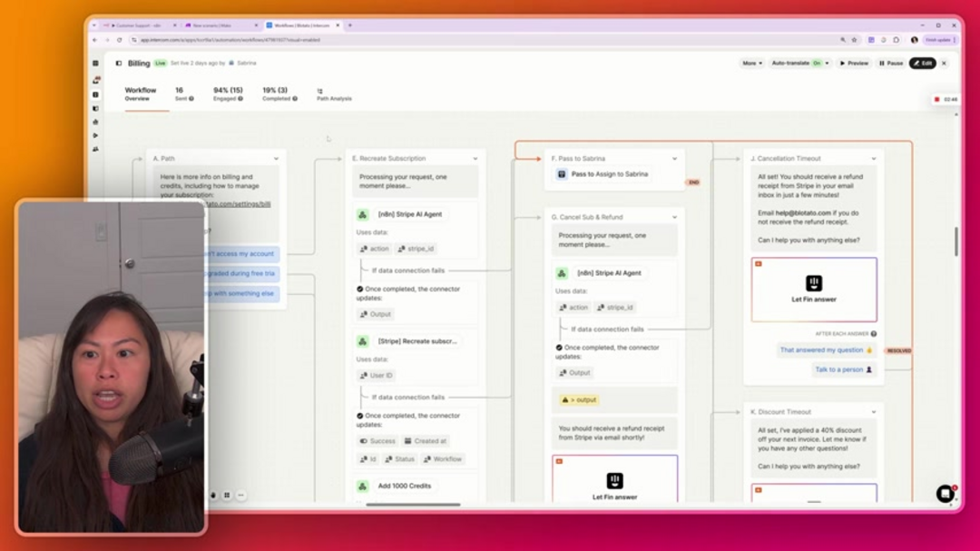The width and height of the screenshot is (980, 551).
Task: Open the Intercom messenger chat bubble
Action: point(945,493)
